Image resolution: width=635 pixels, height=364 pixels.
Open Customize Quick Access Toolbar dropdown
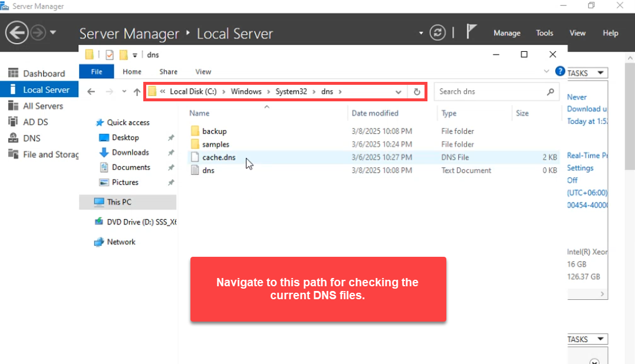click(135, 55)
